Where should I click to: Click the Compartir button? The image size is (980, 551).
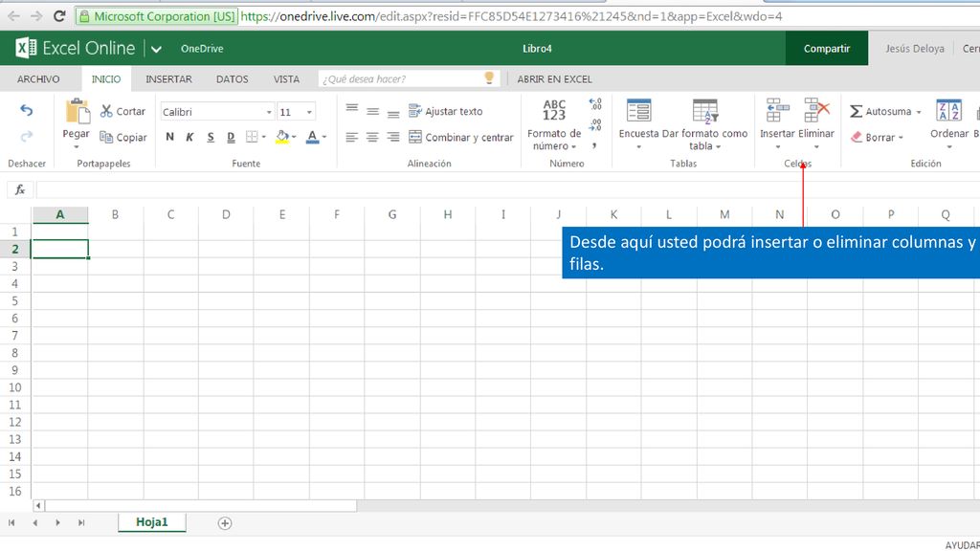826,48
